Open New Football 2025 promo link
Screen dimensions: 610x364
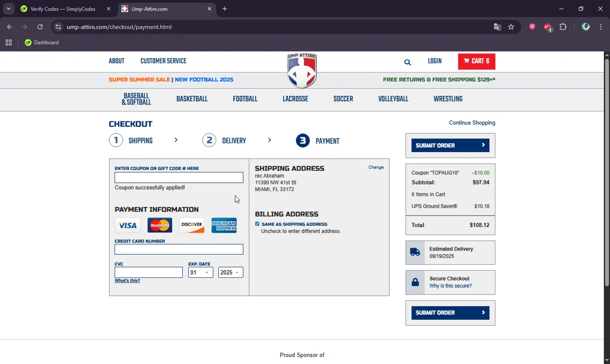coord(204,80)
